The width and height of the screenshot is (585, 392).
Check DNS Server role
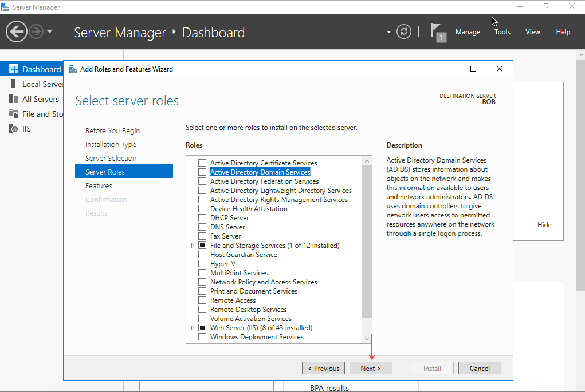202,227
